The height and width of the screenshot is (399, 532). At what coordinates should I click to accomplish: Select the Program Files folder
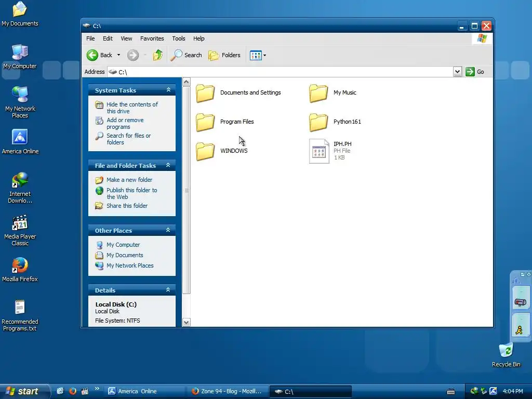tap(225, 122)
